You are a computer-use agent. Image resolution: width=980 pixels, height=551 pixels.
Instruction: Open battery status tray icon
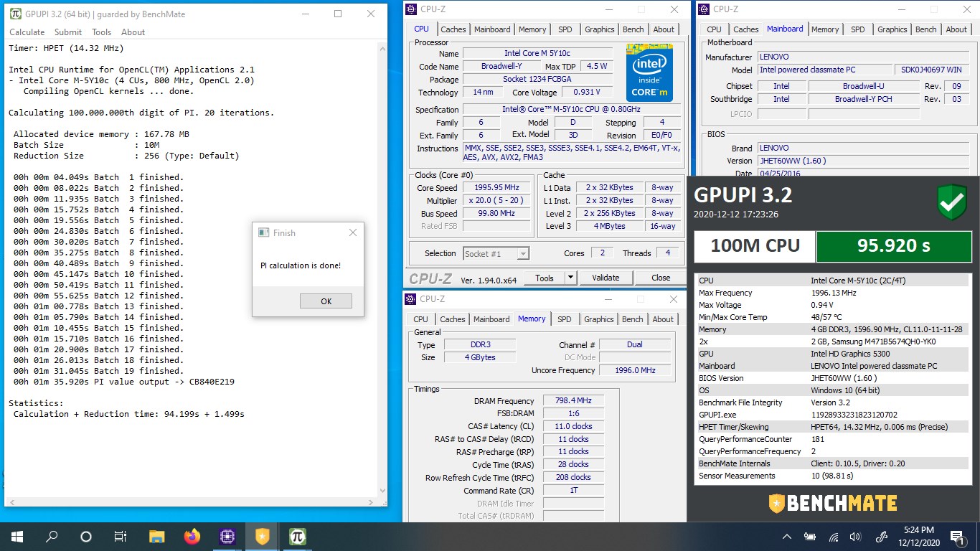coord(810,536)
